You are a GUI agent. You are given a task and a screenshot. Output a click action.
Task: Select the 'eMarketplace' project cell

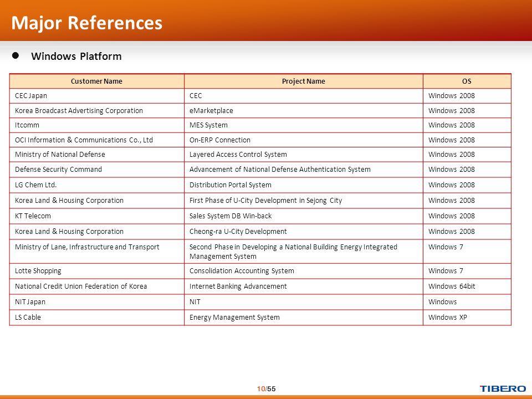click(303, 111)
